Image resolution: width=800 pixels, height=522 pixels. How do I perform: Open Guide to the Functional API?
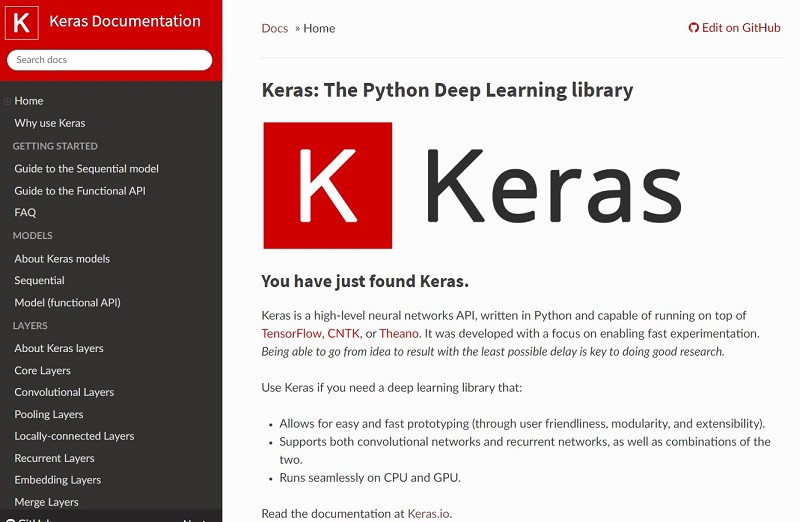tap(80, 191)
